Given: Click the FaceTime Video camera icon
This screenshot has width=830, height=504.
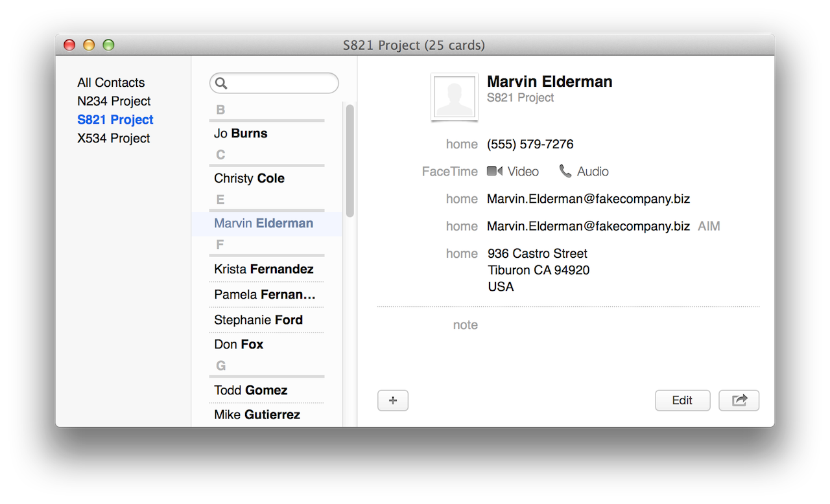Looking at the screenshot, I should [x=495, y=171].
